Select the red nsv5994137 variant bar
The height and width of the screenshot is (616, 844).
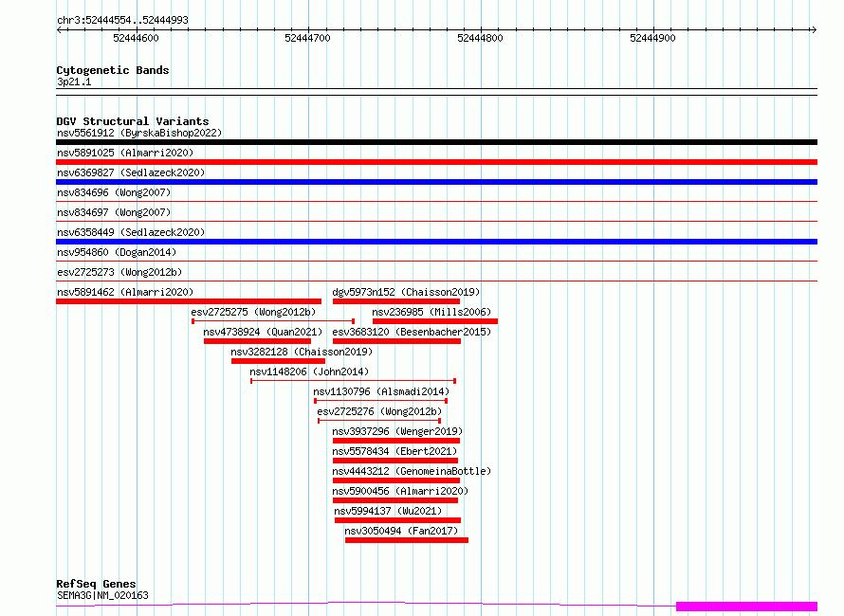coord(397,520)
